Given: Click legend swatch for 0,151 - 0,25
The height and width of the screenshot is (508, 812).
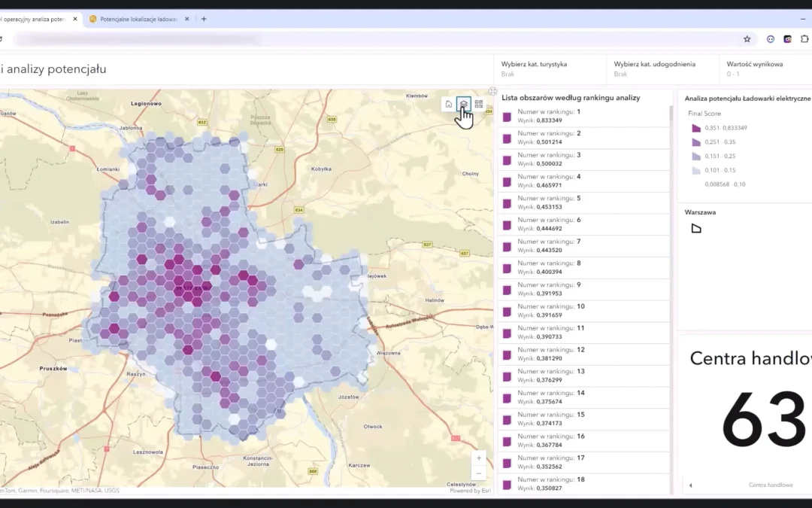Looking at the screenshot, I should 696,156.
